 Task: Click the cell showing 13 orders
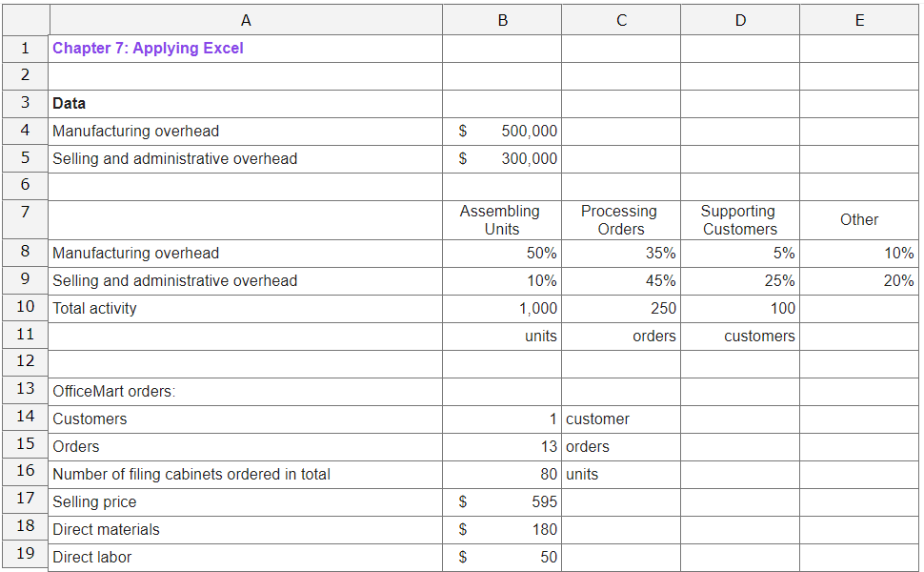click(x=502, y=445)
